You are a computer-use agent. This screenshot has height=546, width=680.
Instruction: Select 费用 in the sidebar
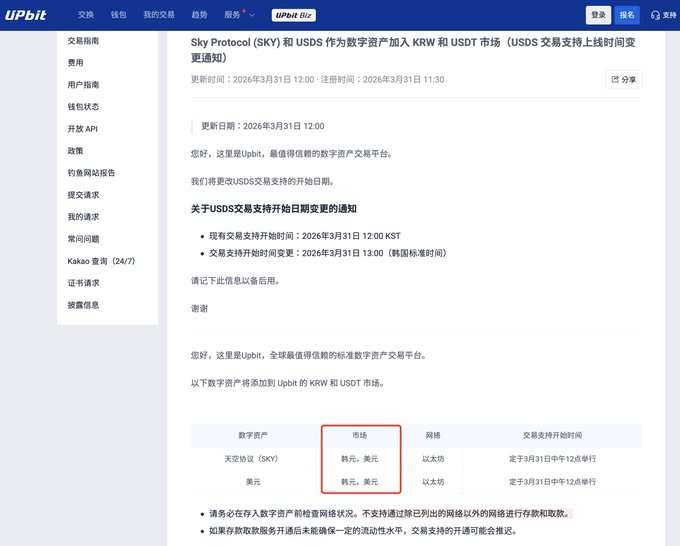point(75,63)
